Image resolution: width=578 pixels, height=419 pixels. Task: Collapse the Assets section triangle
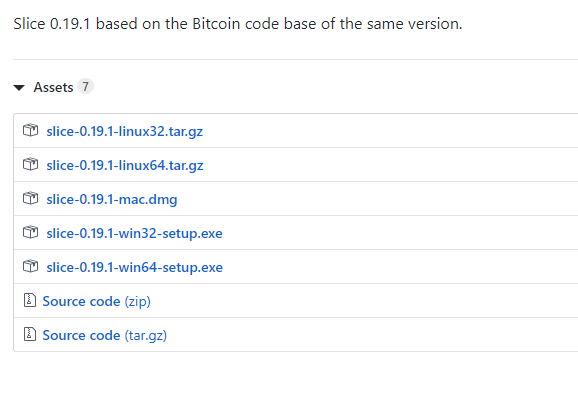point(19,88)
